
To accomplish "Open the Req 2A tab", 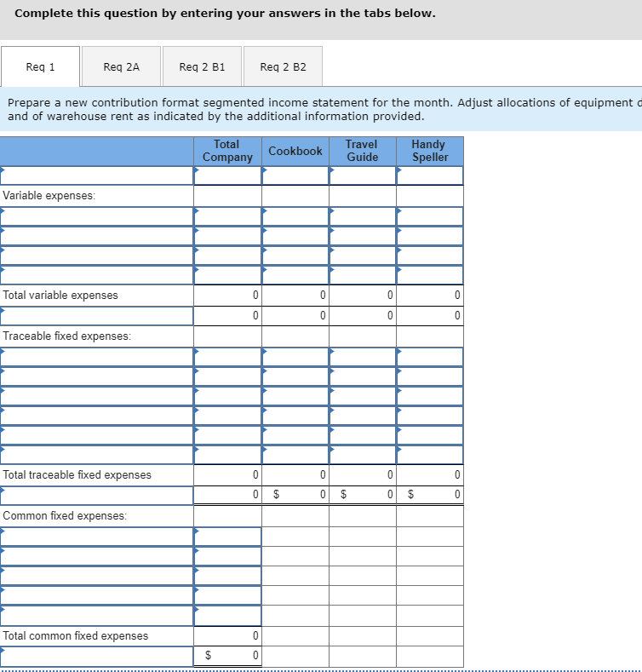I will coord(121,66).
